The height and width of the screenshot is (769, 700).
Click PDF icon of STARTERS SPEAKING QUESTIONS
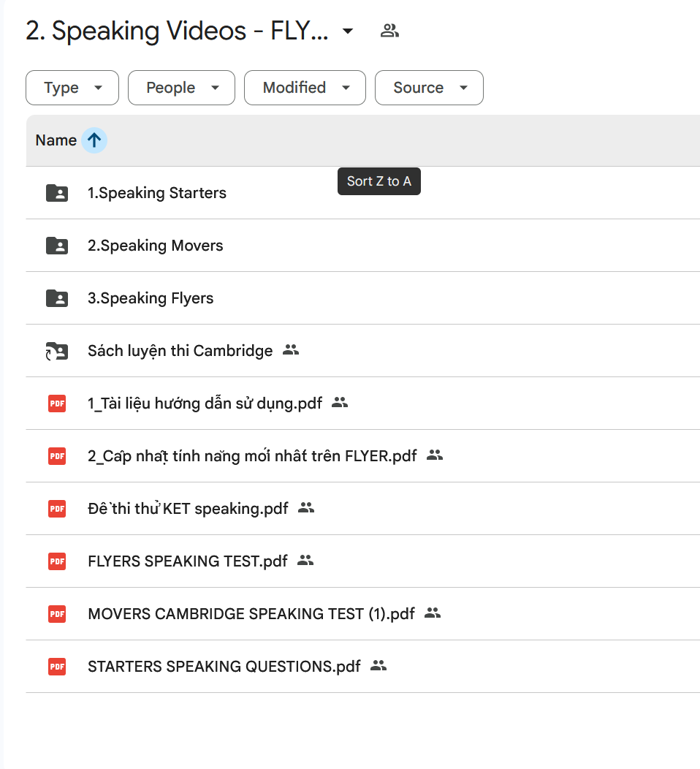point(57,667)
